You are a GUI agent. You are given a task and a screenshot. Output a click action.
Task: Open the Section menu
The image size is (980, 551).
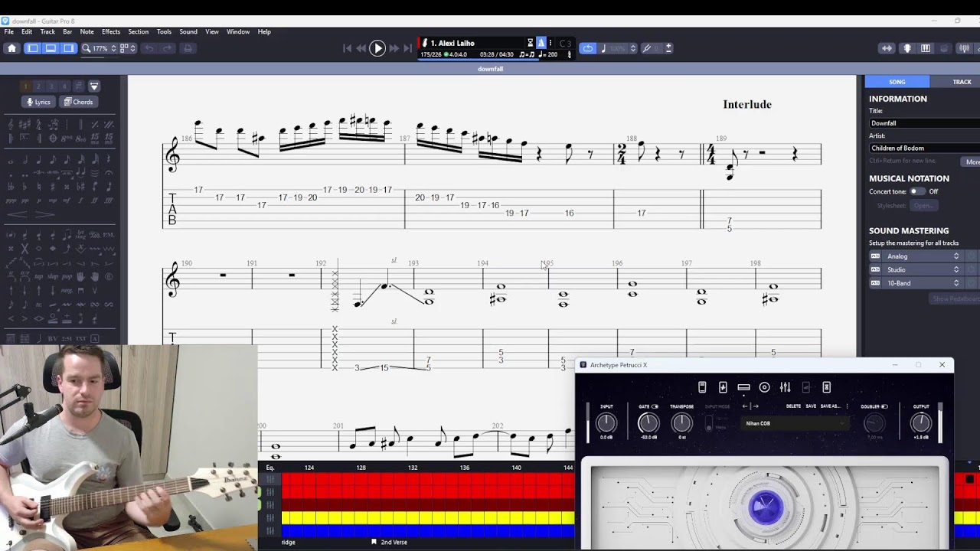coord(139,31)
